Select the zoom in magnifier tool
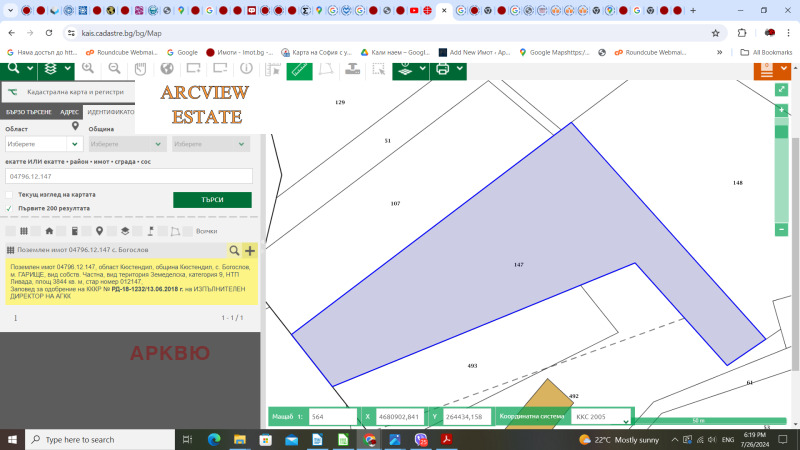800x450 pixels. point(88,69)
